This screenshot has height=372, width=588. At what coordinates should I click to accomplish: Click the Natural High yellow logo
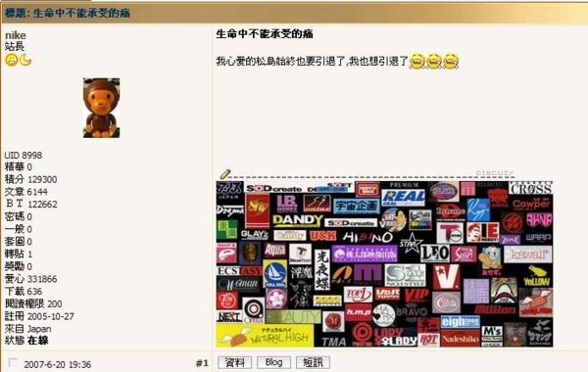pos(265,335)
